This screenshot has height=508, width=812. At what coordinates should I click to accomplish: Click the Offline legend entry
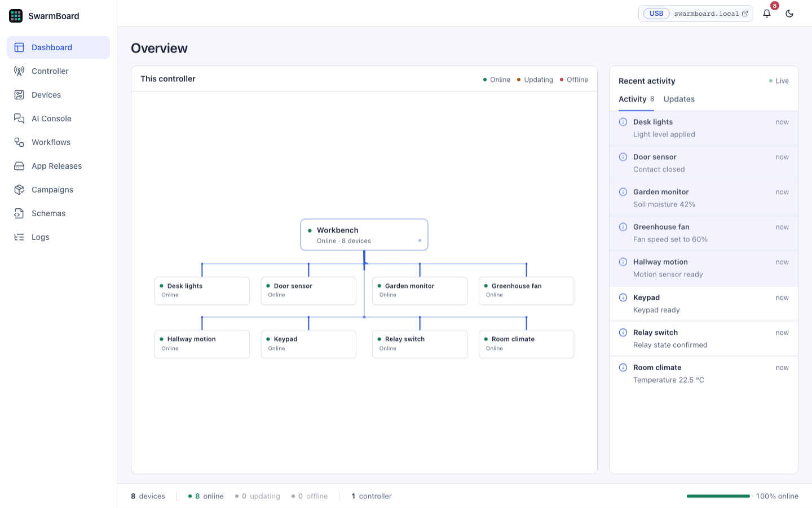pyautogui.click(x=574, y=80)
